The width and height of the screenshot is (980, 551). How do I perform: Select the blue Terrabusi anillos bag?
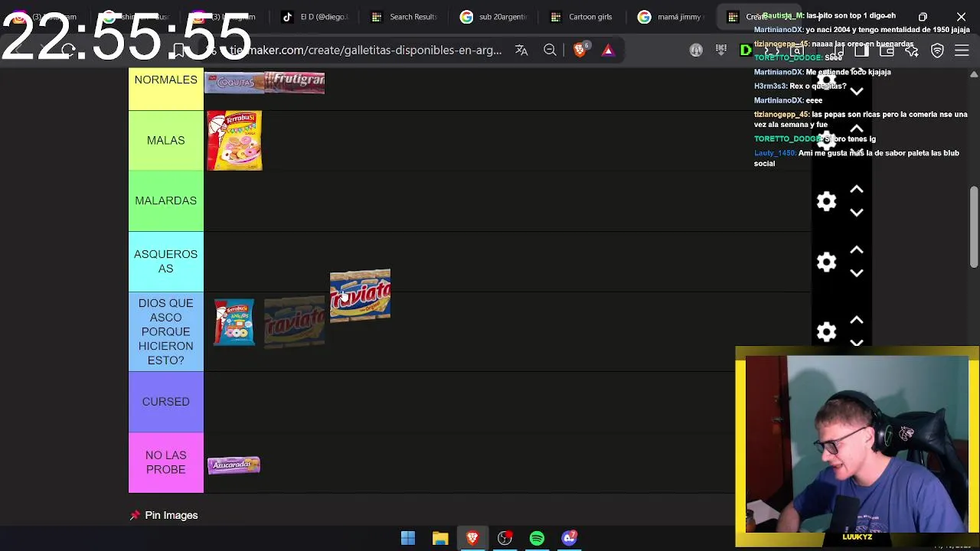click(234, 322)
